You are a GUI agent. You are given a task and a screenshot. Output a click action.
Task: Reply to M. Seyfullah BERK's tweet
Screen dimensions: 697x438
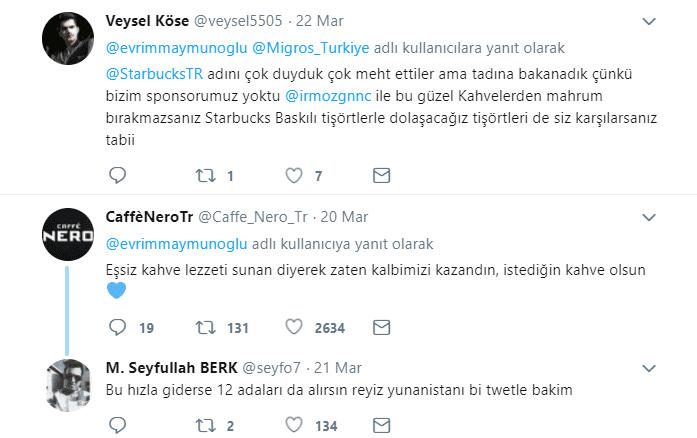(x=117, y=427)
